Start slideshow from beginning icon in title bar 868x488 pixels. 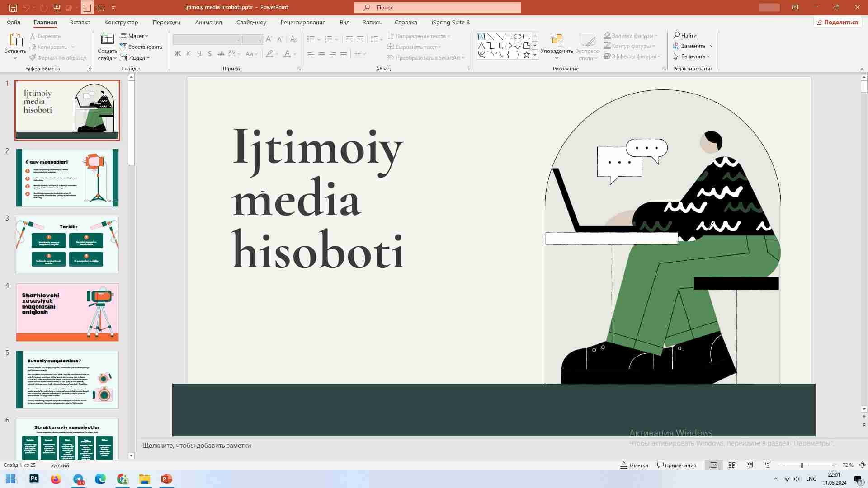[57, 8]
